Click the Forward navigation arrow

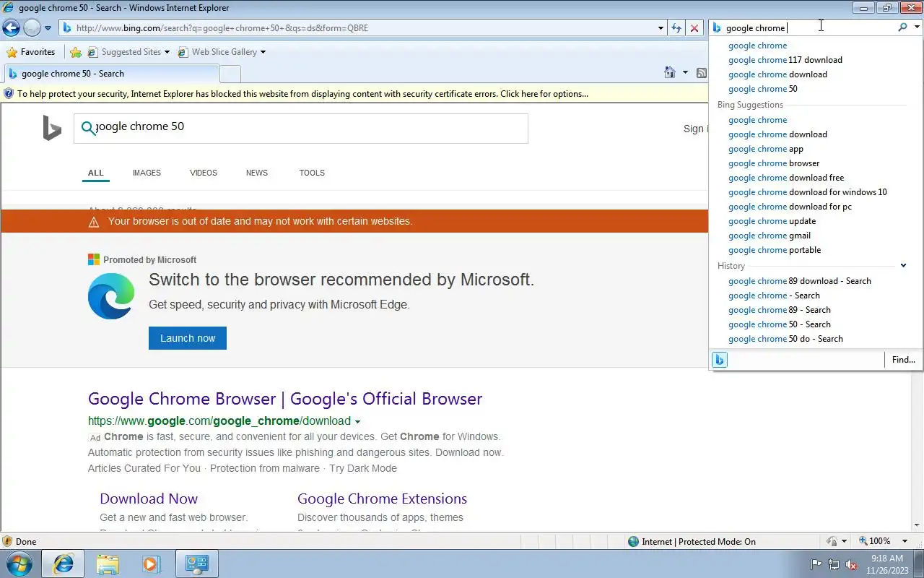coord(32,28)
